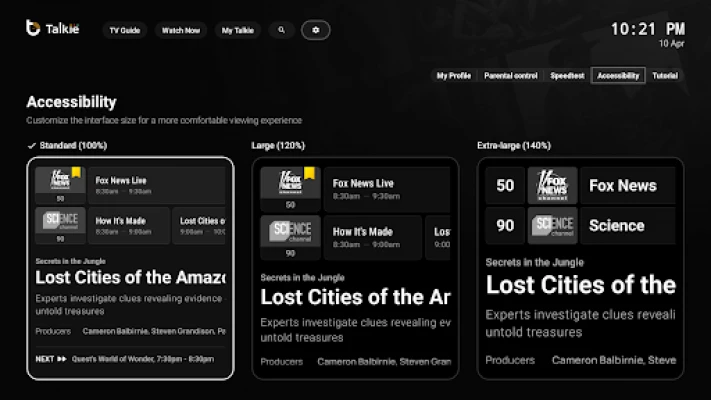Open My Talkie section
The width and height of the screenshot is (711, 400).
click(x=238, y=30)
